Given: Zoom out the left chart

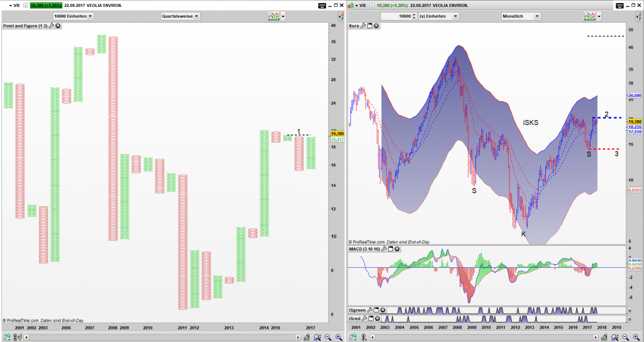Looking at the screenshot, I should (x=328, y=337).
